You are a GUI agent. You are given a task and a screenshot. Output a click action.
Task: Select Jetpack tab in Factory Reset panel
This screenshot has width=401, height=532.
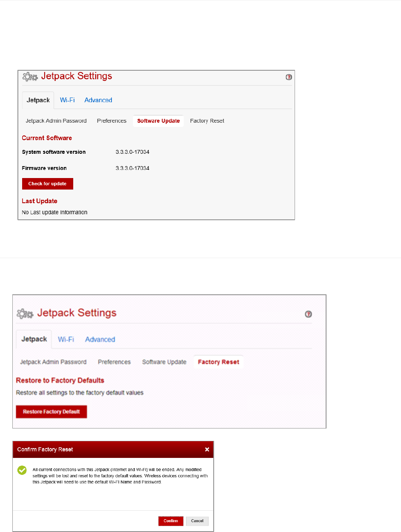34,339
